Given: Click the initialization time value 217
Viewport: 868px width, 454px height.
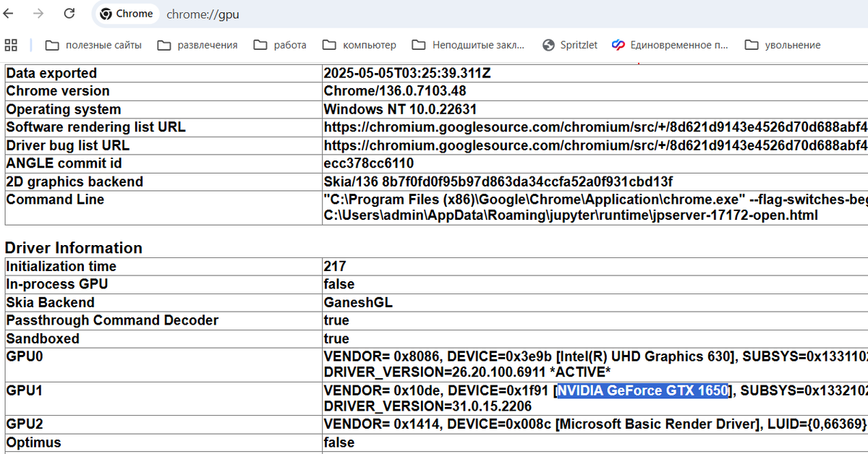Looking at the screenshot, I should pos(335,266).
